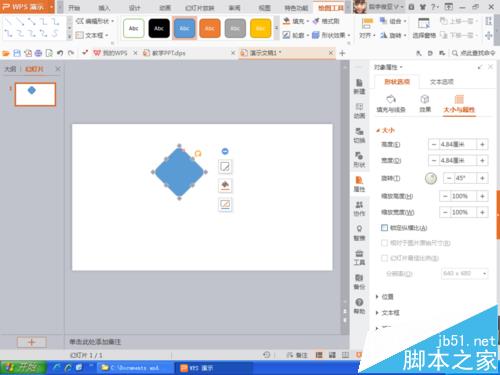Open the 新建 (New) sidebar panel
Image resolution: width=500 pixels, height=375 pixels.
359,86
